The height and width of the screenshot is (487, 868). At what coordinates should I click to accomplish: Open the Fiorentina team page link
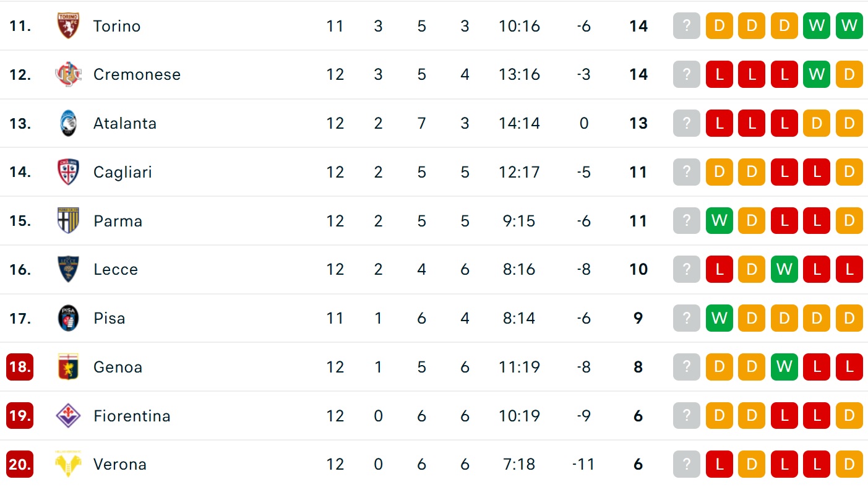pyautogui.click(x=132, y=416)
